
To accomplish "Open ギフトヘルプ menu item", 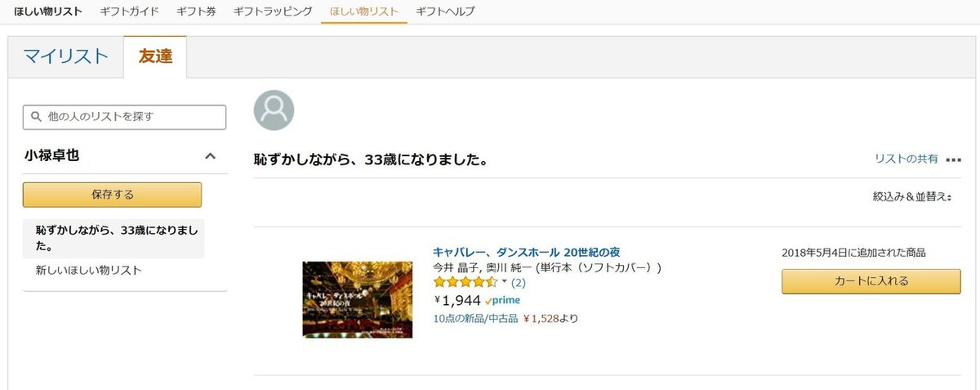I will [445, 11].
